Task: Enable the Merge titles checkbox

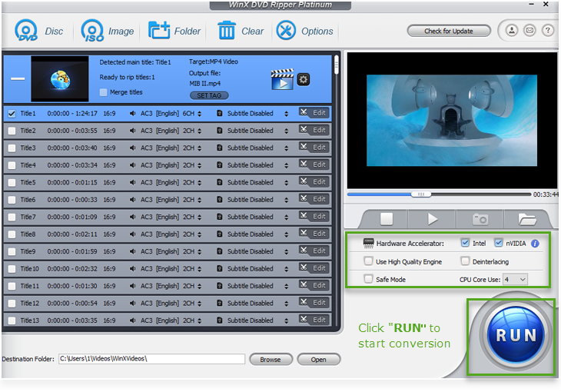Action: point(104,92)
